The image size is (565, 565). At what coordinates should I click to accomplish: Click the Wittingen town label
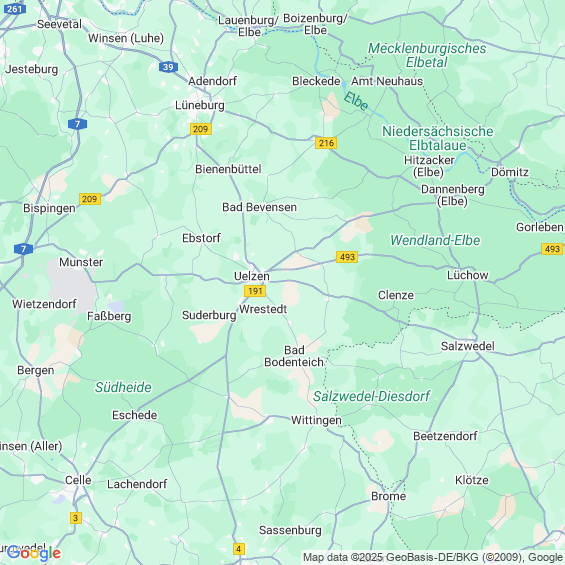tap(316, 420)
